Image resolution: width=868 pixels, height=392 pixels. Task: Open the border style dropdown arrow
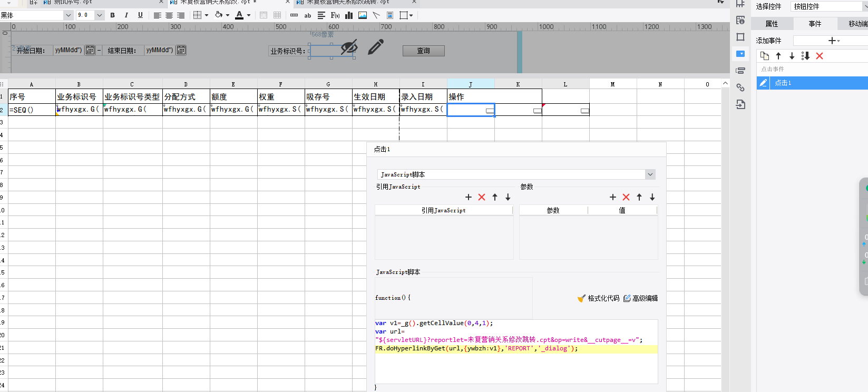(x=207, y=15)
